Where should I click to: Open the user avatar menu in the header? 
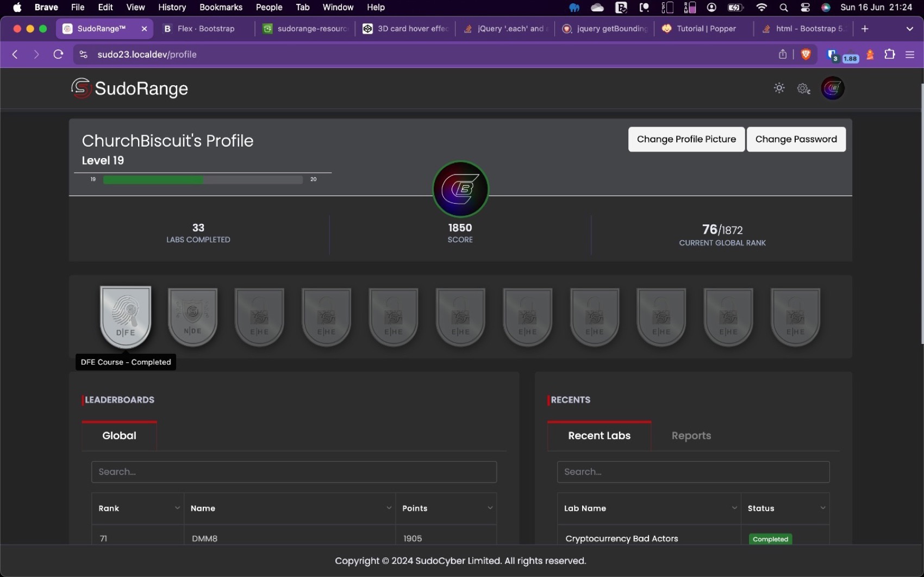tap(833, 88)
